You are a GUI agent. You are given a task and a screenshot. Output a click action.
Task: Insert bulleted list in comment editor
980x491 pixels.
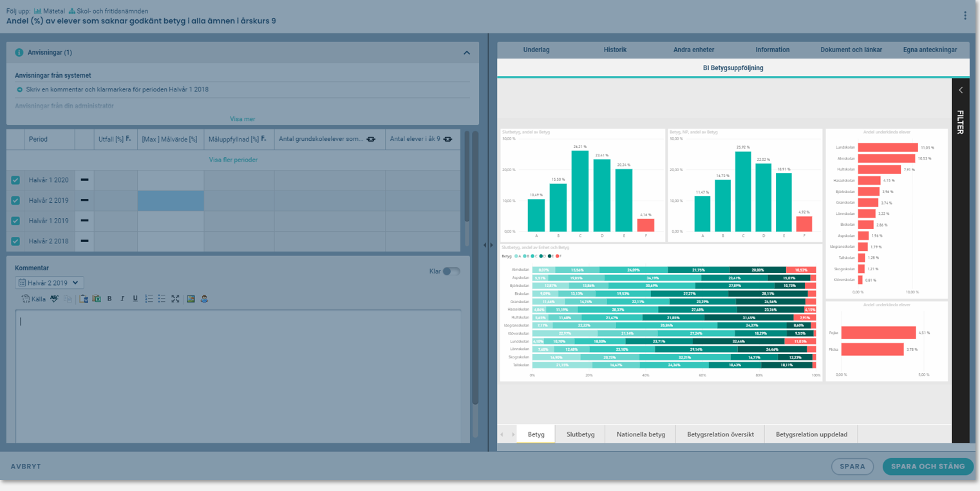point(162,299)
